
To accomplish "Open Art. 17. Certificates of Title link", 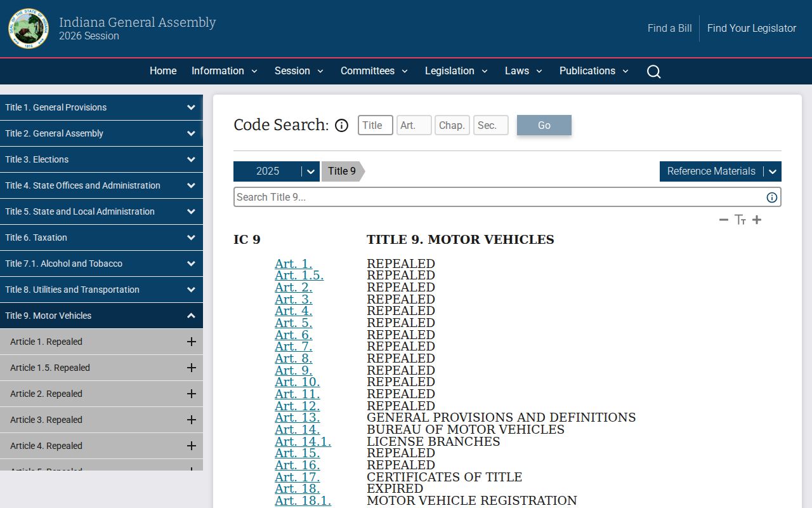I will coord(298,477).
